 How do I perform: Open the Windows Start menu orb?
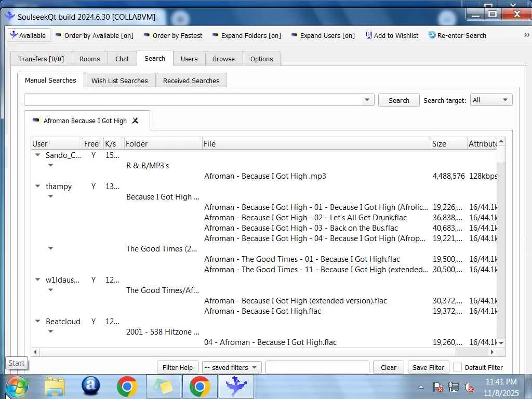click(x=17, y=387)
